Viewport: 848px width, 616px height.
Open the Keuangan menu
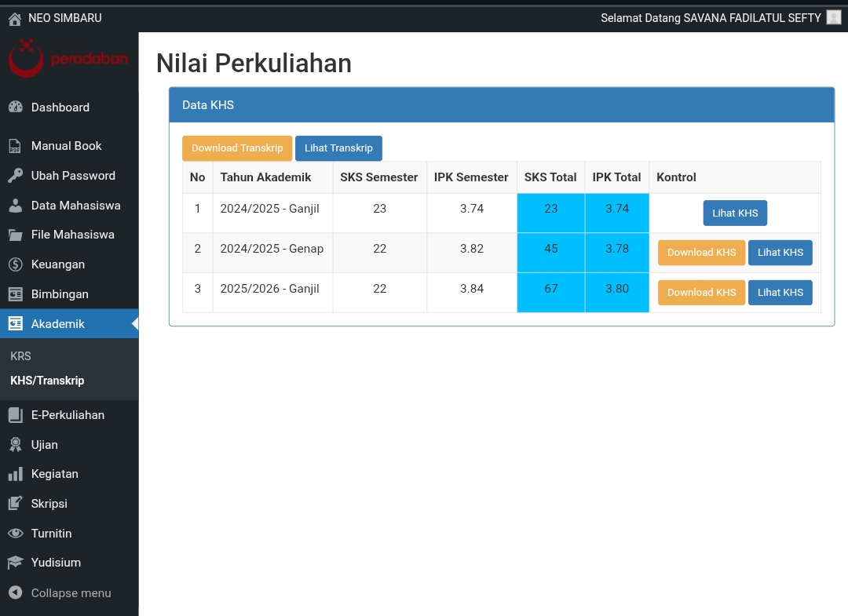click(x=69, y=264)
